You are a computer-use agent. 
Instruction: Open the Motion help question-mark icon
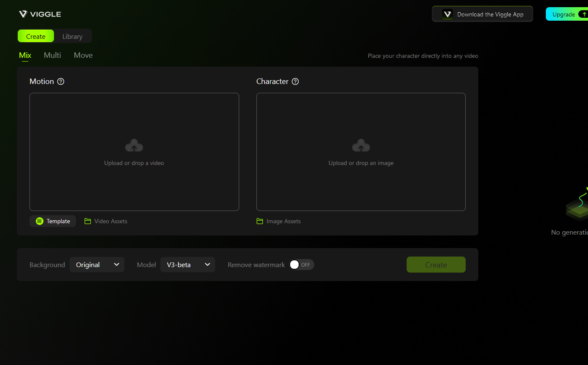[61, 81]
